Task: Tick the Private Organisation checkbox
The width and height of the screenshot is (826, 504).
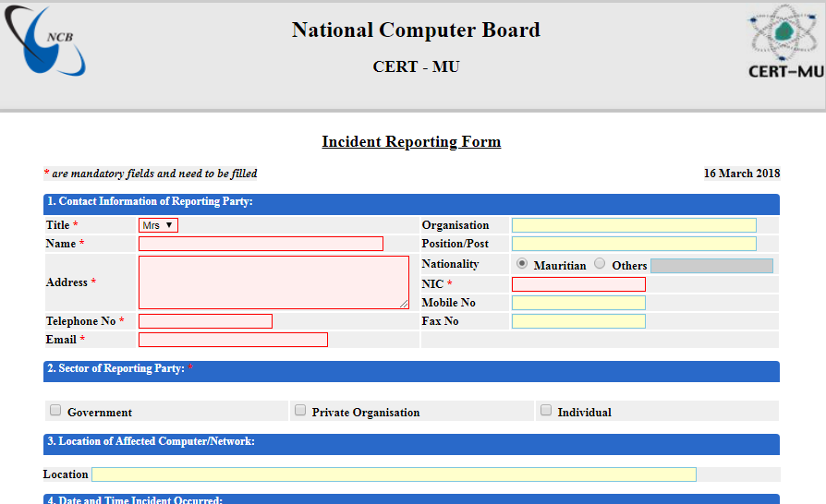Action: [x=300, y=411]
